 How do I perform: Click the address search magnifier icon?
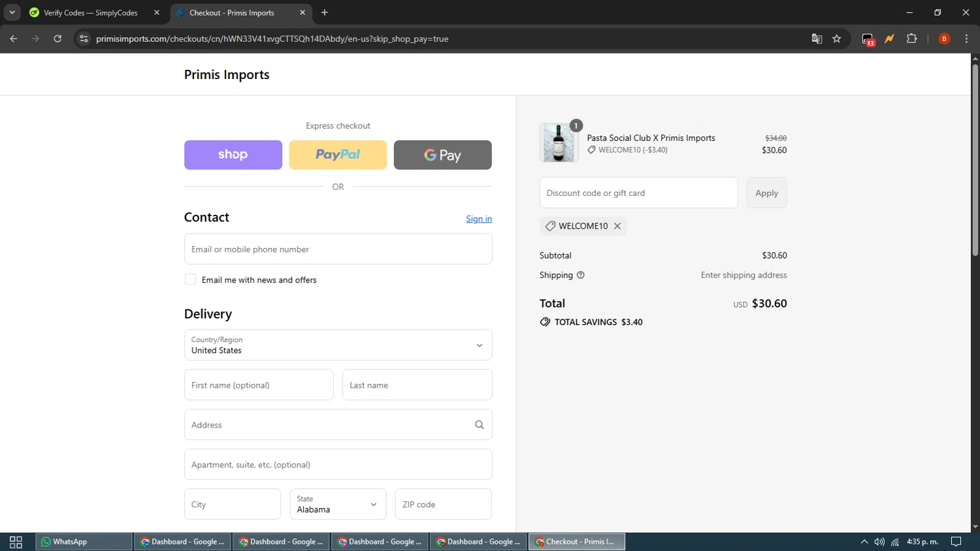click(x=479, y=425)
